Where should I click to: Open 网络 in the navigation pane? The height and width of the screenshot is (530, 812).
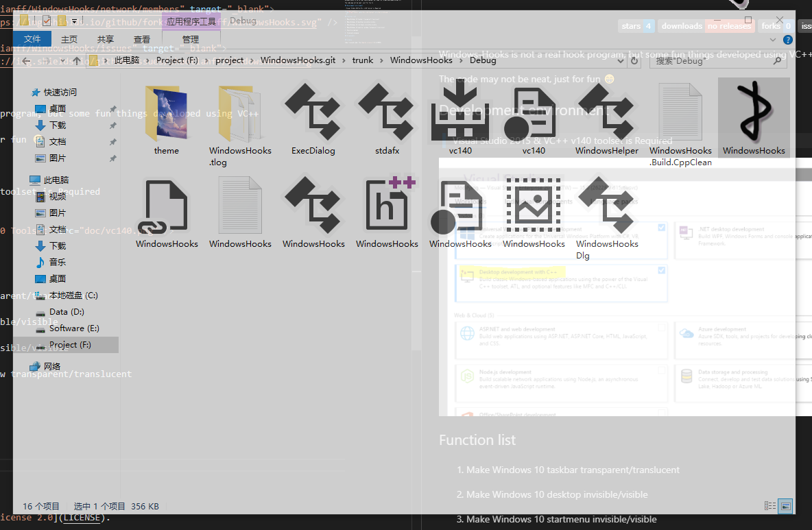[x=52, y=366]
